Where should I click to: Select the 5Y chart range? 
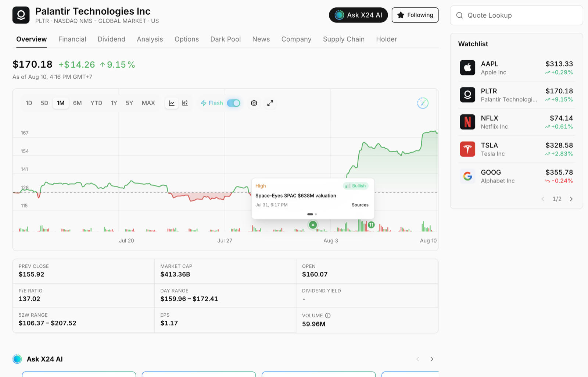click(x=129, y=103)
